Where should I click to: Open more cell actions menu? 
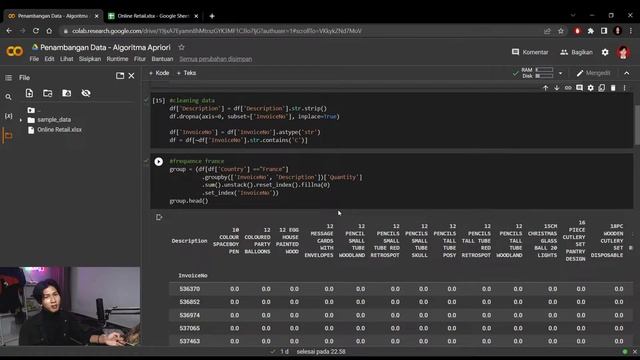(624, 88)
